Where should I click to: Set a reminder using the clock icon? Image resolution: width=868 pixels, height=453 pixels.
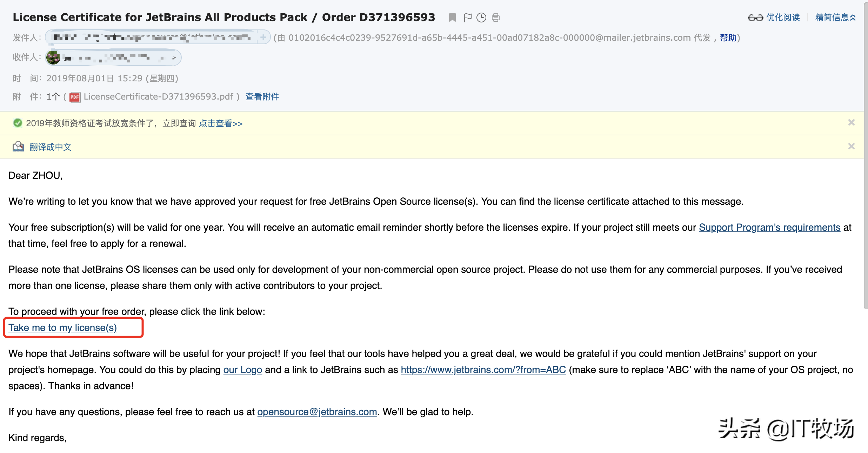481,18
